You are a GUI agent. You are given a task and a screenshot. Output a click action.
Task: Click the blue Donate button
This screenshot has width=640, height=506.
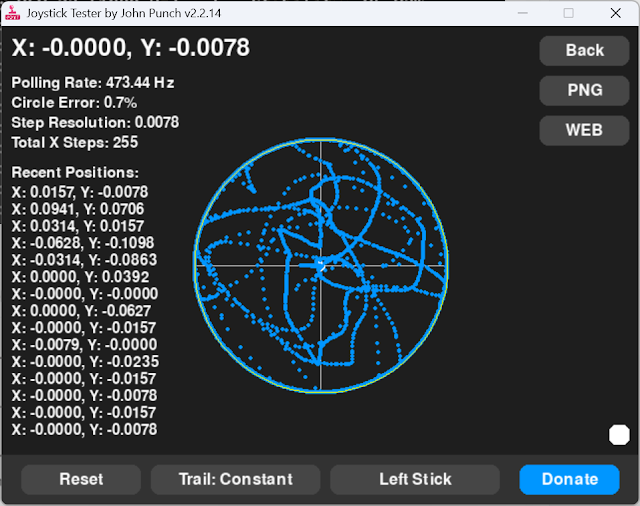tap(569, 479)
